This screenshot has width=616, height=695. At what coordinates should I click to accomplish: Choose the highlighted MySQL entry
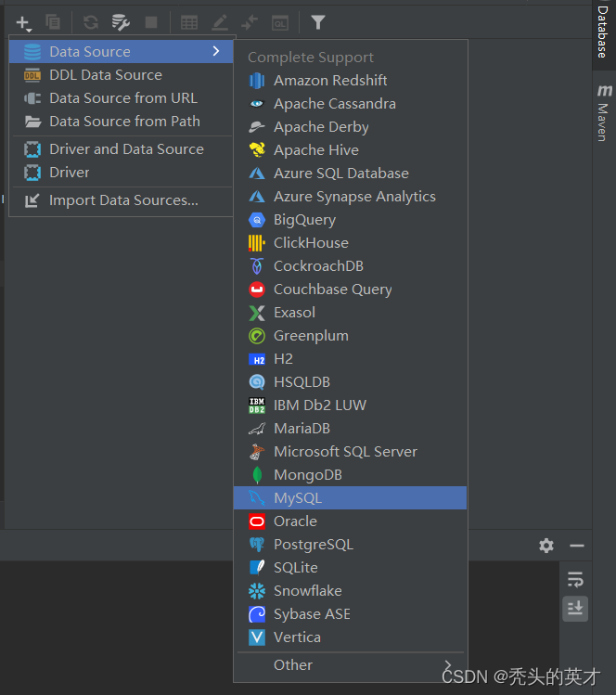click(350, 497)
